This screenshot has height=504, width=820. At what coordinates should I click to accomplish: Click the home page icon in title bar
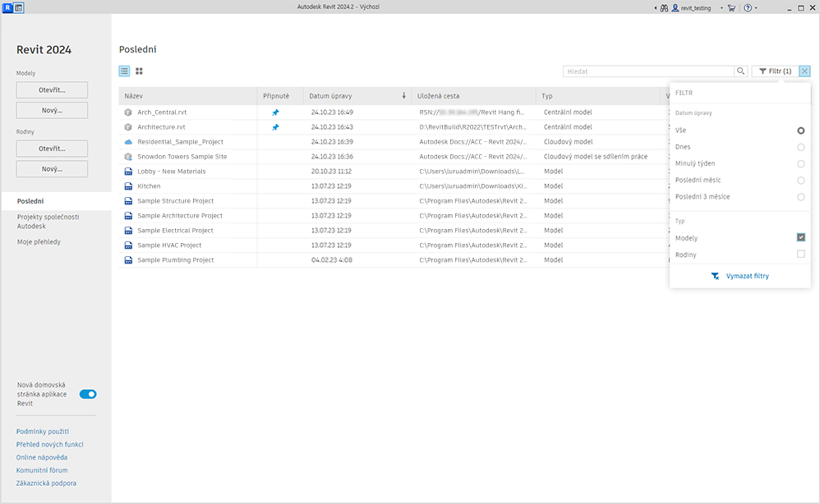18,8
